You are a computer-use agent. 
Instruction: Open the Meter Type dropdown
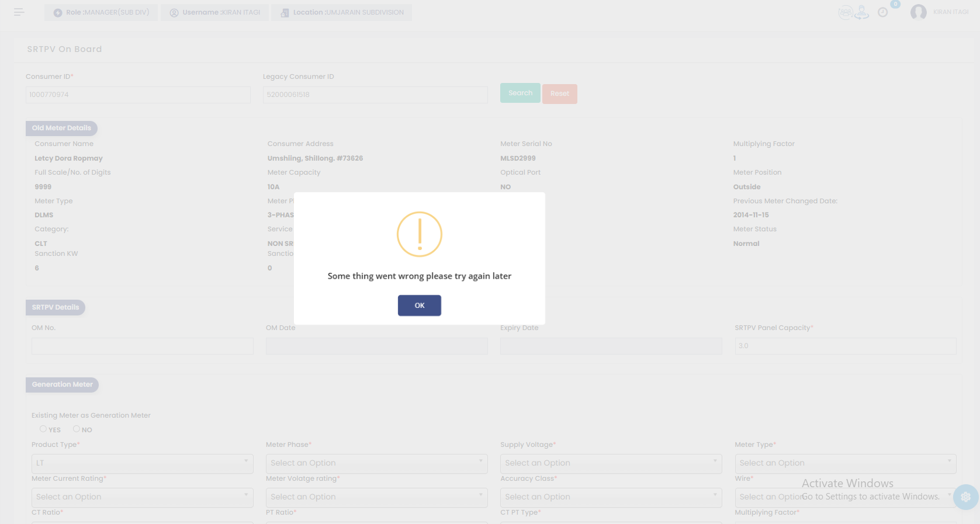(x=846, y=463)
